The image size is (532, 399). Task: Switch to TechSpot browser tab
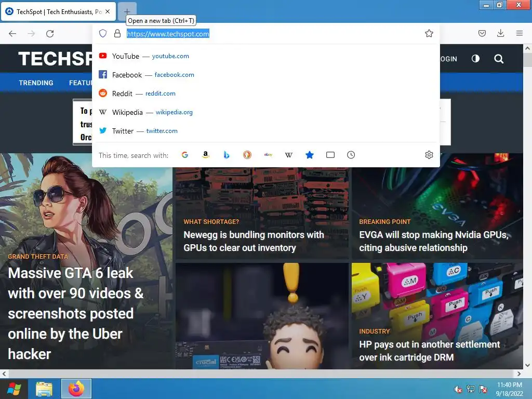coord(58,11)
